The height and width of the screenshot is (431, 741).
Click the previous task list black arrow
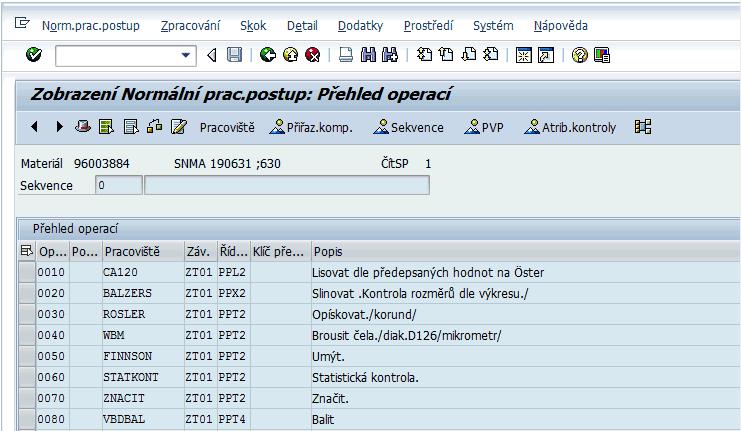coord(34,127)
